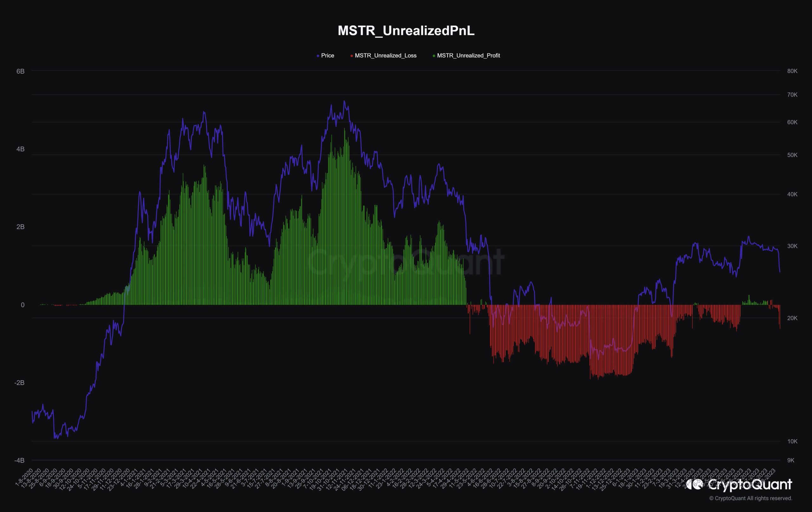Image resolution: width=812 pixels, height=512 pixels.
Task: Click the 9K right axis label
Action: [x=791, y=460]
